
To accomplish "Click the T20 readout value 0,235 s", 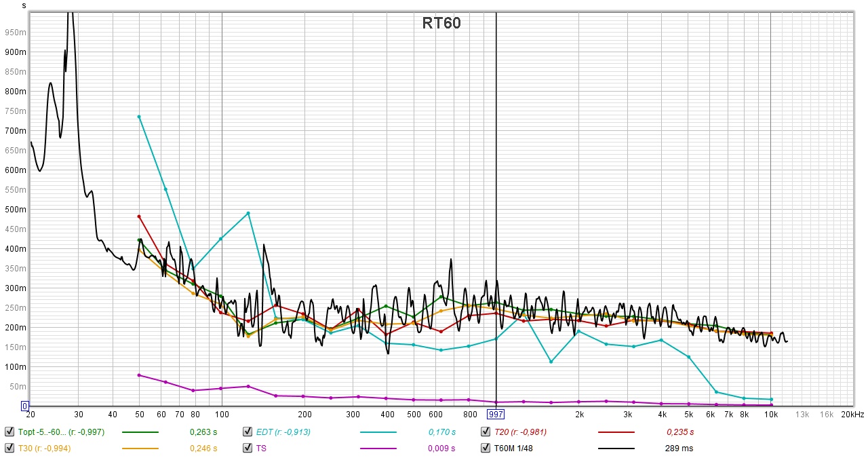I will pos(680,432).
